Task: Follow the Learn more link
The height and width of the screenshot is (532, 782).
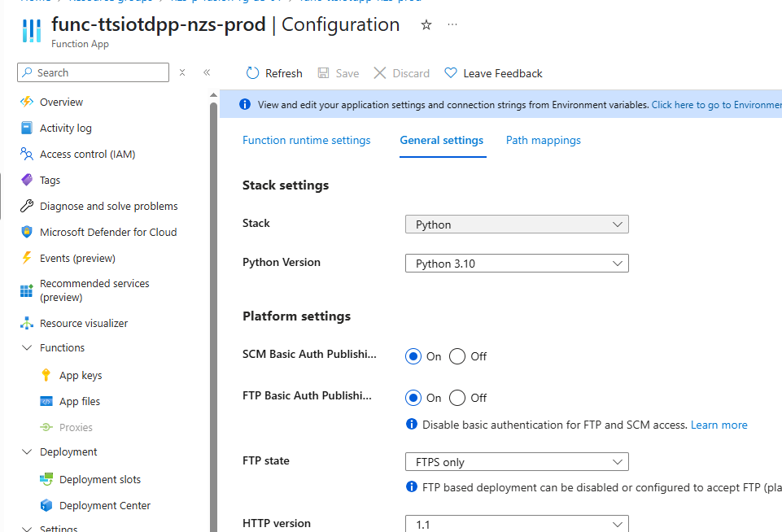Action: [719, 425]
